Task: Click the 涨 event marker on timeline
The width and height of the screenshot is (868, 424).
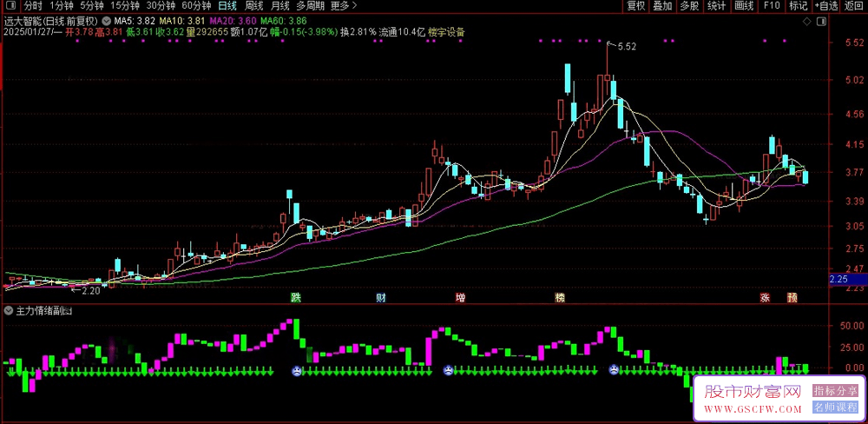Action: pos(765,298)
